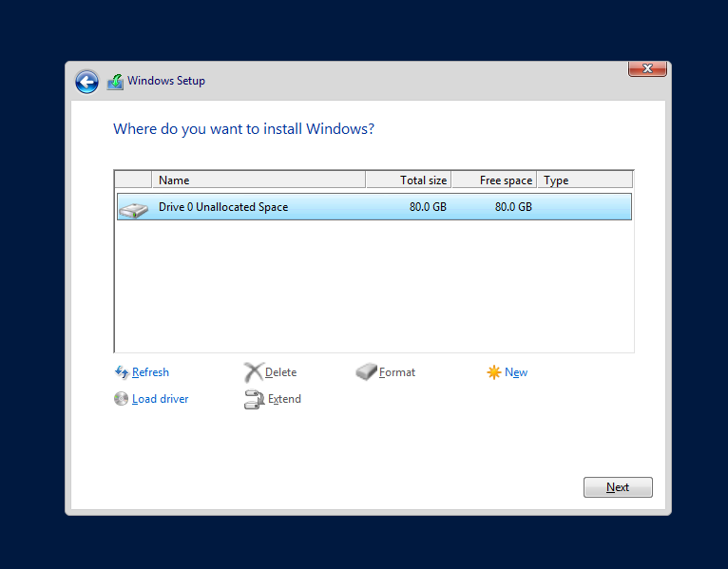Viewport: 728px width, 569px height.
Task: Proceed with the Next button
Action: tap(618, 487)
